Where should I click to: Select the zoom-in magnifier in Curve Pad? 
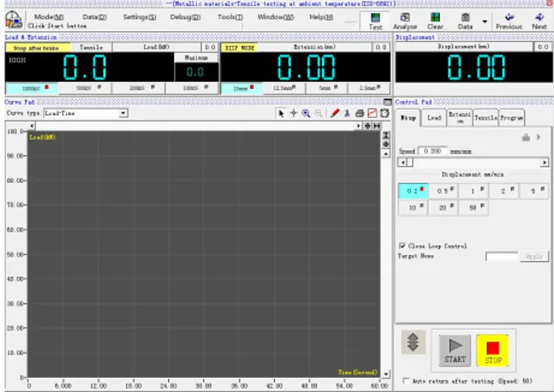point(305,114)
